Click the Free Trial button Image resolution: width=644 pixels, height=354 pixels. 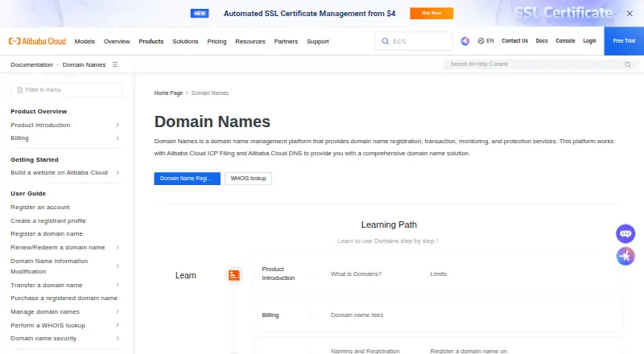coord(624,41)
